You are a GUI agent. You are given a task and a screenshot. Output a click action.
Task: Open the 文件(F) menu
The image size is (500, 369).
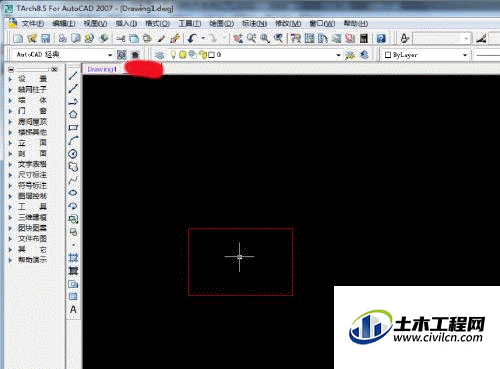pos(33,24)
